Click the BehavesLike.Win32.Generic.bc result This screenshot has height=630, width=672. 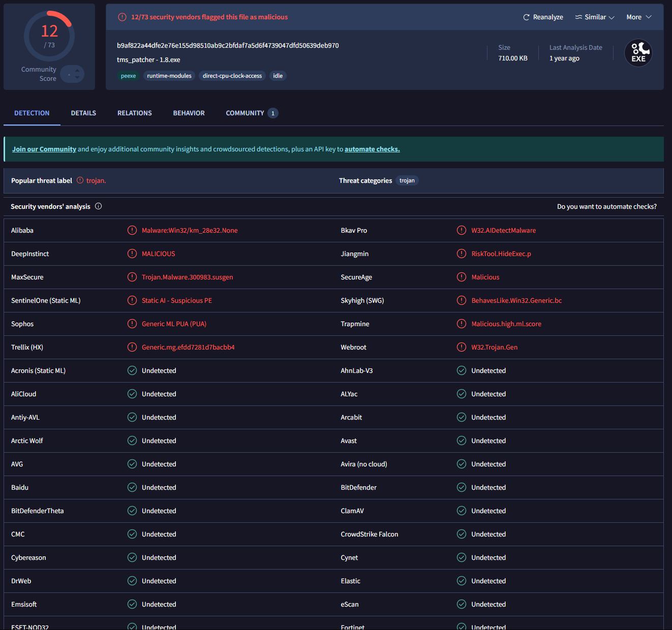pyautogui.click(x=516, y=301)
